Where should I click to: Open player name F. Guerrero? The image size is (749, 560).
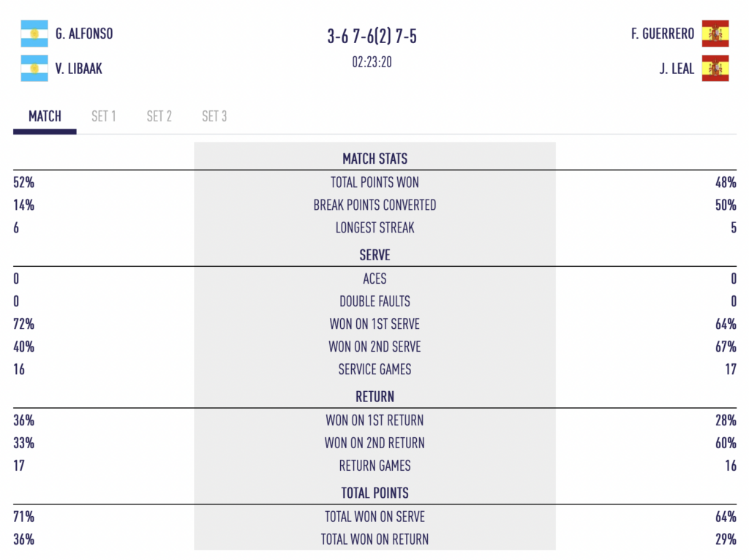click(663, 34)
